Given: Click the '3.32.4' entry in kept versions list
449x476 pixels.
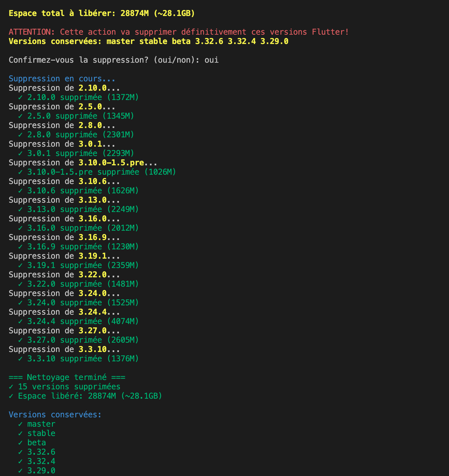Looking at the screenshot, I should click(x=37, y=461).
